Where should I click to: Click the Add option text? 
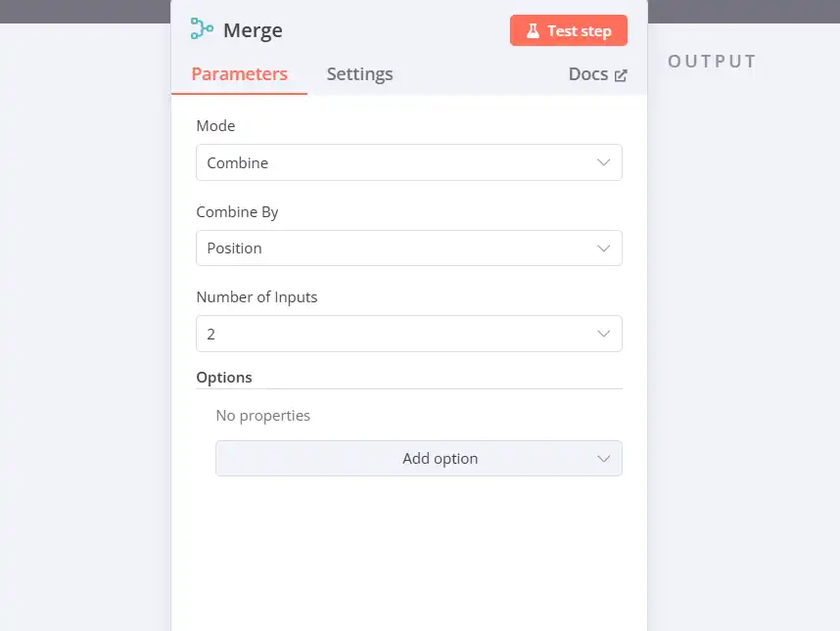tap(440, 458)
